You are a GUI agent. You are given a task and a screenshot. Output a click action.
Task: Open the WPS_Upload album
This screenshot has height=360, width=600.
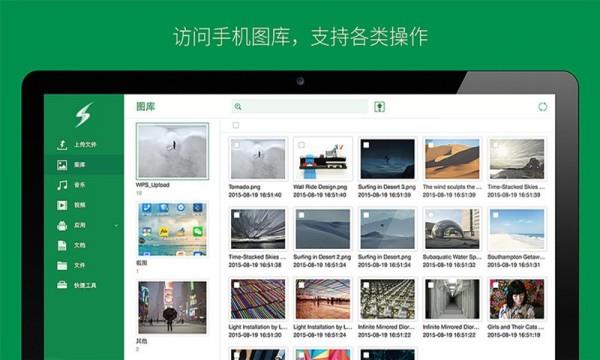tap(172, 151)
